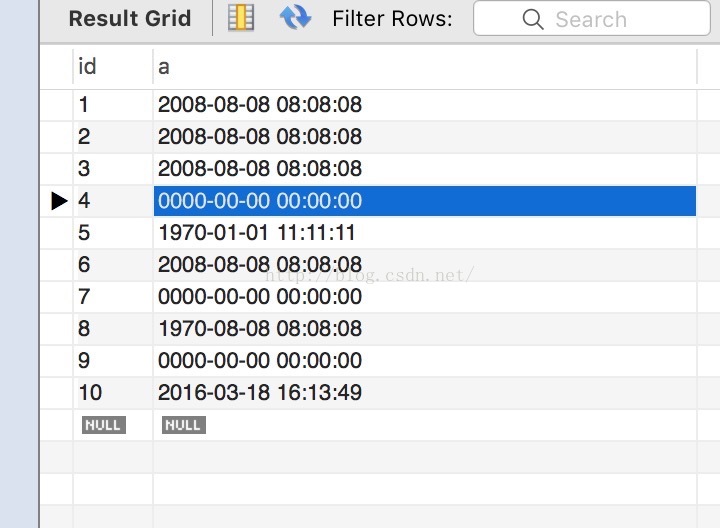Click the NULL badge in id column
Image resolution: width=720 pixels, height=528 pixels.
[104, 425]
